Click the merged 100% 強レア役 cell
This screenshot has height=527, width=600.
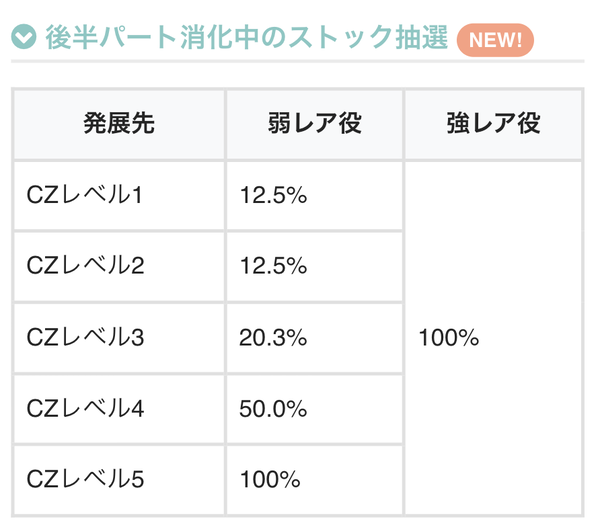coord(494,338)
